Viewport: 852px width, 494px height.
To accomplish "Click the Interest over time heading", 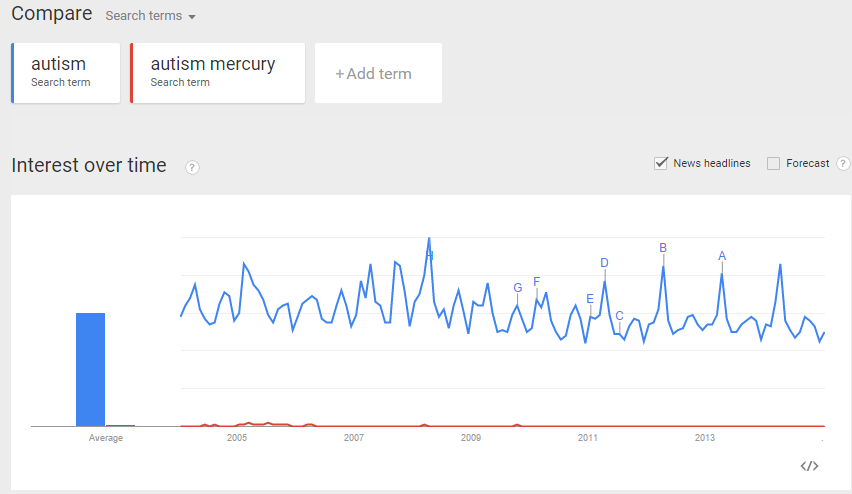I will [89, 166].
